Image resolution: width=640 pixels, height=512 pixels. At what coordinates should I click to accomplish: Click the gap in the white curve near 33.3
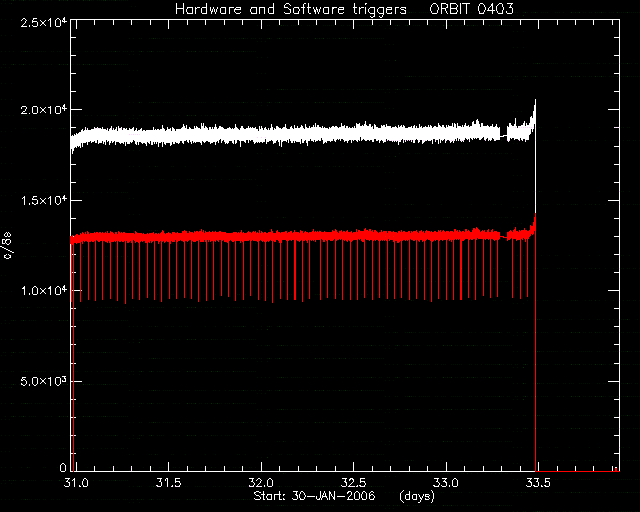(x=504, y=135)
